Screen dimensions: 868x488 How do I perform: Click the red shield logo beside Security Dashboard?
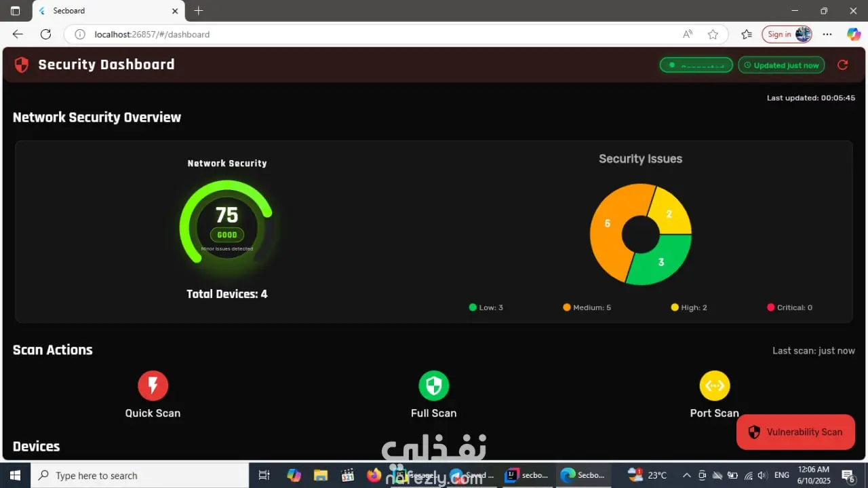point(22,64)
